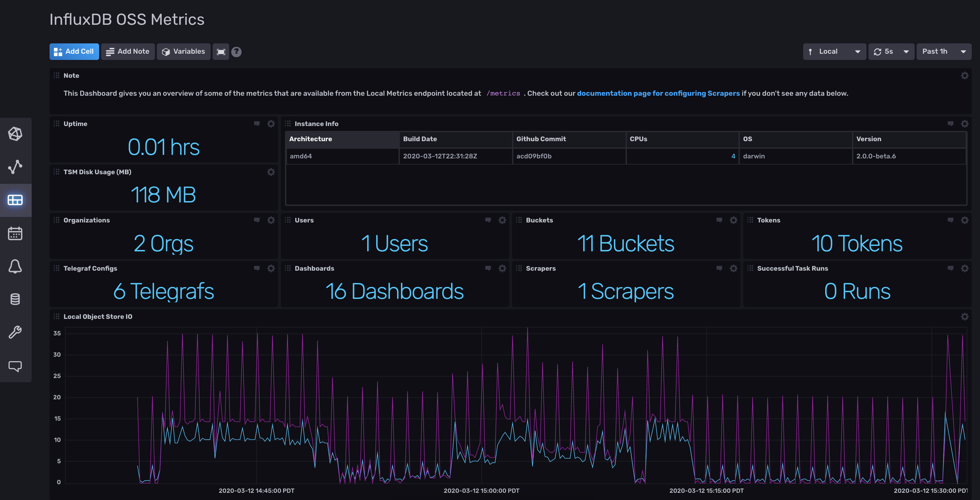Open gear settings on Dashboards cell
This screenshot has height=500, width=980.
pyautogui.click(x=502, y=269)
